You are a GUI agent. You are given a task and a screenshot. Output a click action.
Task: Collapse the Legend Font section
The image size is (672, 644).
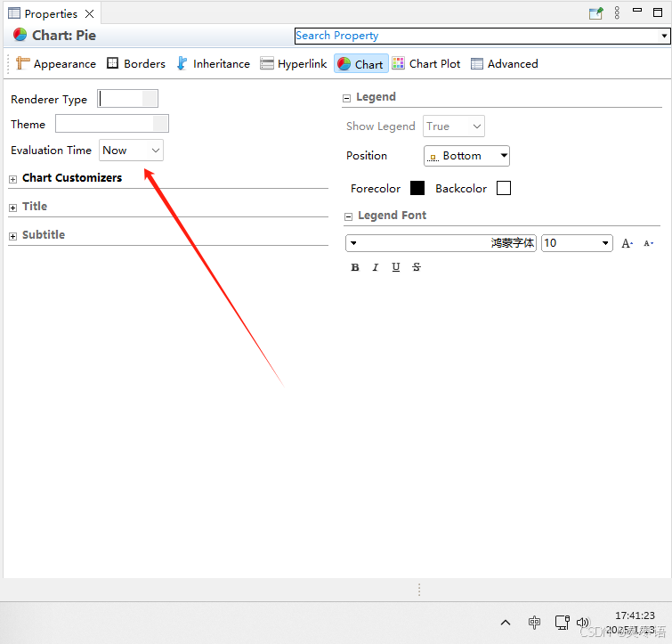coord(348,216)
